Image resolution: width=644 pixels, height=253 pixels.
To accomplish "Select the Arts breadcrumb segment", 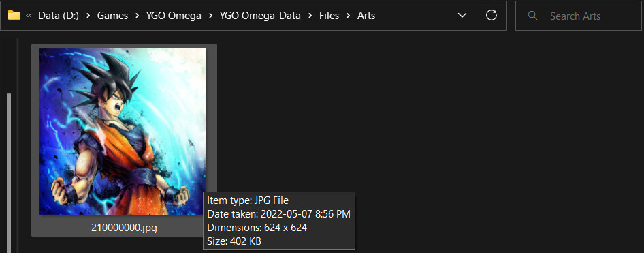I will click(366, 16).
